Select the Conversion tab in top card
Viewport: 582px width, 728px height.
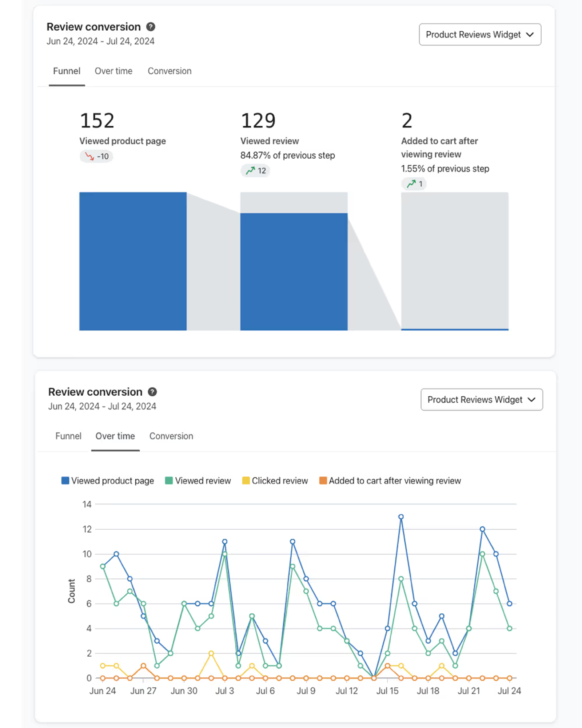click(x=170, y=71)
